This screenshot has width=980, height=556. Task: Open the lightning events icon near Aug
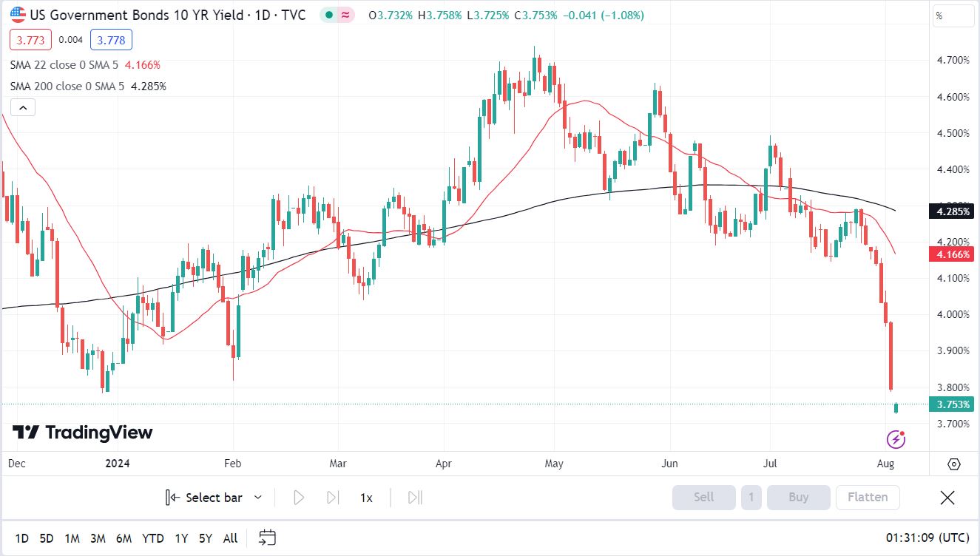[896, 440]
